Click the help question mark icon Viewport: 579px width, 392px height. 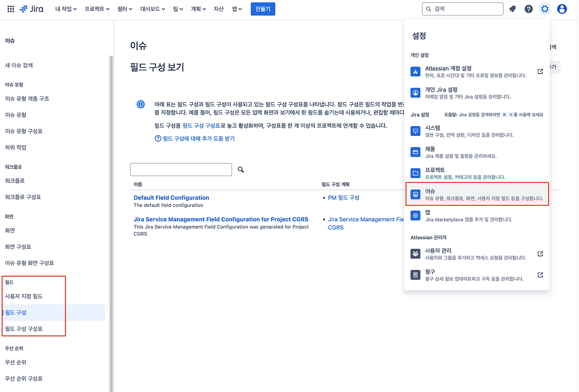coord(528,9)
